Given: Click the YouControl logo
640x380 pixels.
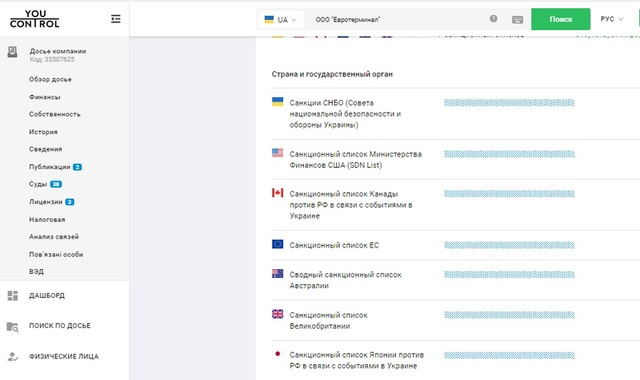Looking at the screenshot, I should click(x=35, y=19).
